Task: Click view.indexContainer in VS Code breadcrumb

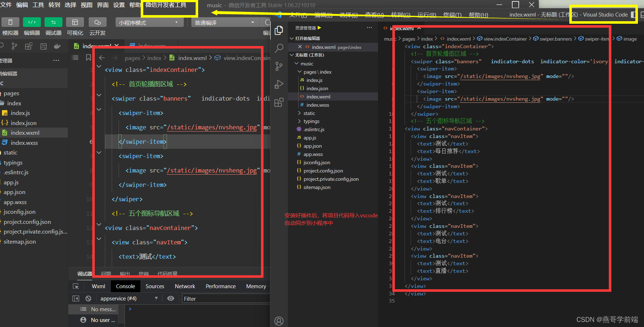Action: click(505, 39)
